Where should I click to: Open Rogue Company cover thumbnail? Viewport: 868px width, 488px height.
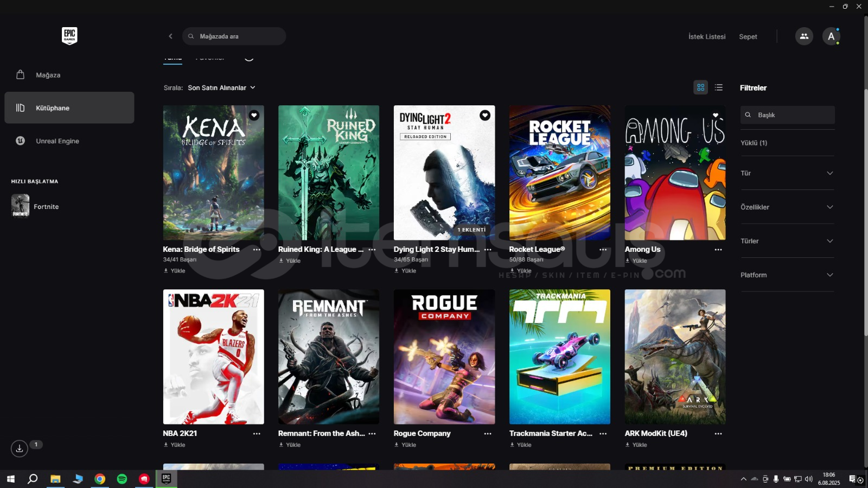click(x=444, y=357)
